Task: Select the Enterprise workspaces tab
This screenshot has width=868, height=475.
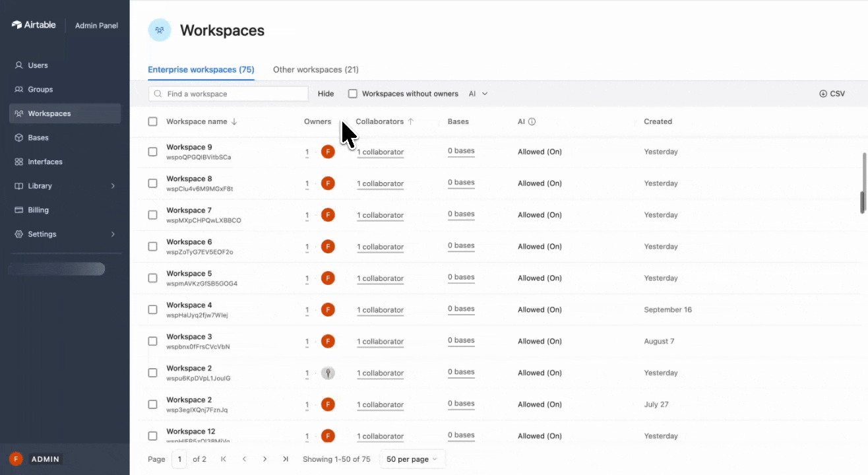Action: pyautogui.click(x=201, y=69)
